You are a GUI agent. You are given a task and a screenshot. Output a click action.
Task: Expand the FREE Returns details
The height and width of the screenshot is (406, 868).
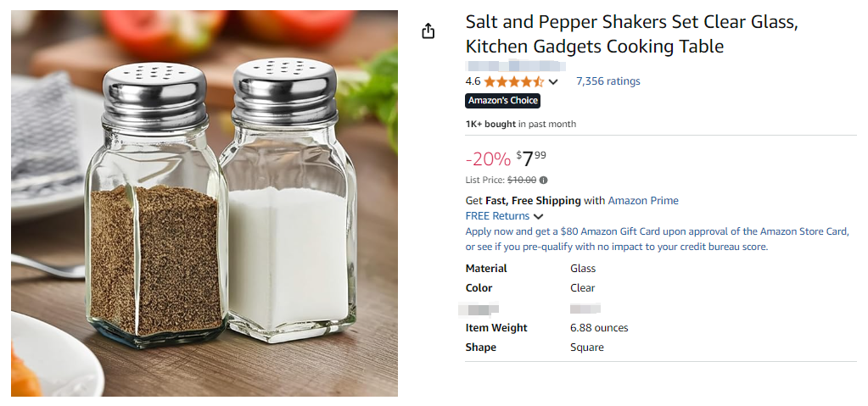pos(538,216)
